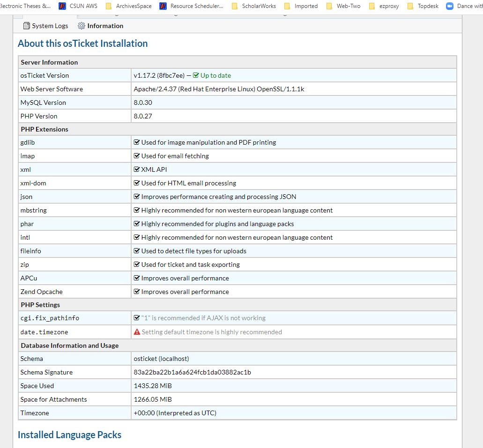Click the checkmark in the cgi.fix_pathinfo row
The image size is (483, 448).
coord(137,318)
